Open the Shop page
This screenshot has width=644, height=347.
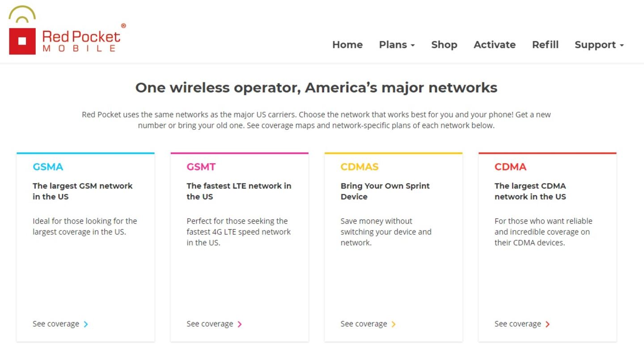444,45
